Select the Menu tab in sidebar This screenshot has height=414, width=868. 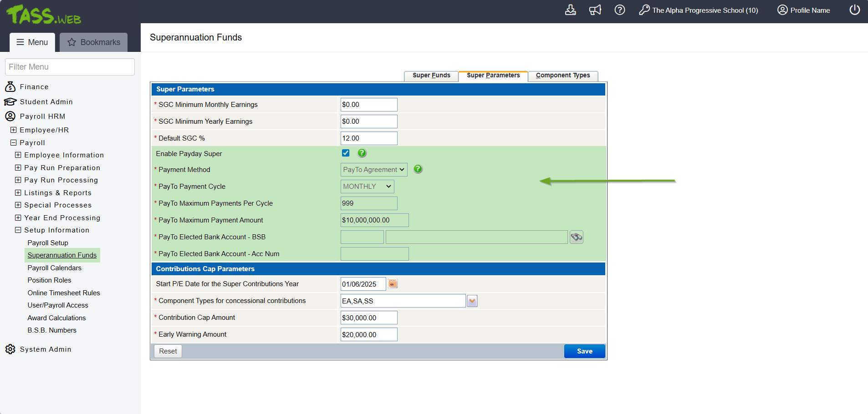click(x=32, y=42)
